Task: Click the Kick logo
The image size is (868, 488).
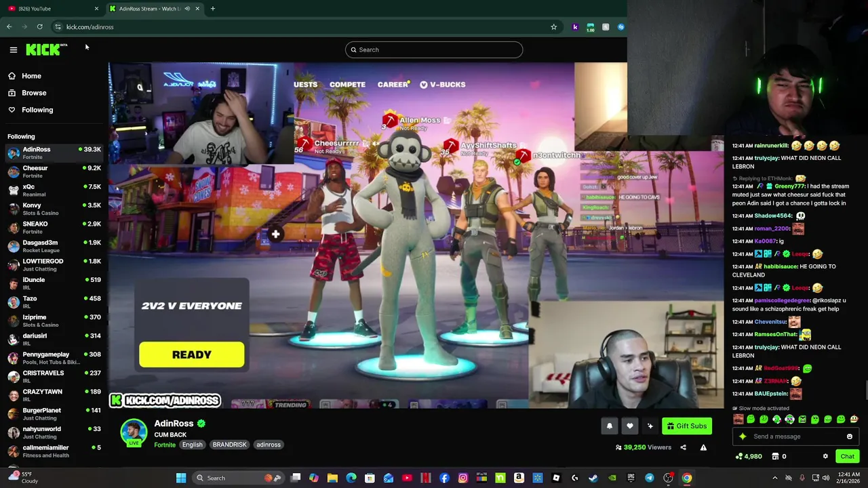Action: (x=46, y=49)
